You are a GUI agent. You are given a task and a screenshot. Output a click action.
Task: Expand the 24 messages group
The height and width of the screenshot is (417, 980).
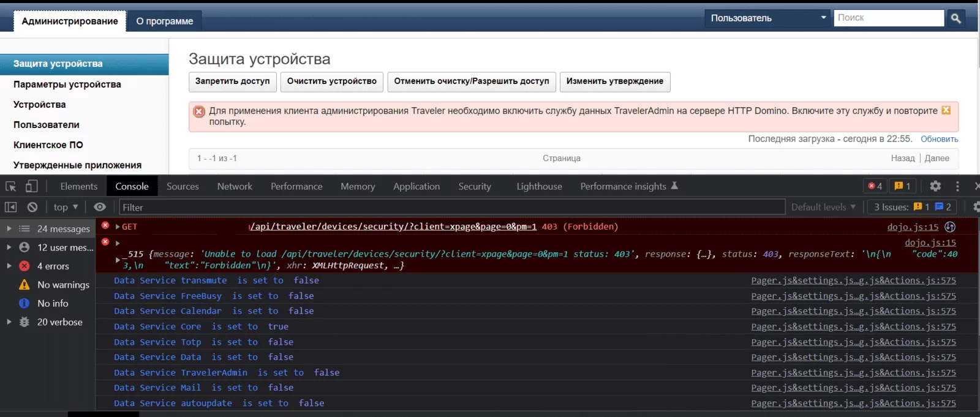click(9, 228)
